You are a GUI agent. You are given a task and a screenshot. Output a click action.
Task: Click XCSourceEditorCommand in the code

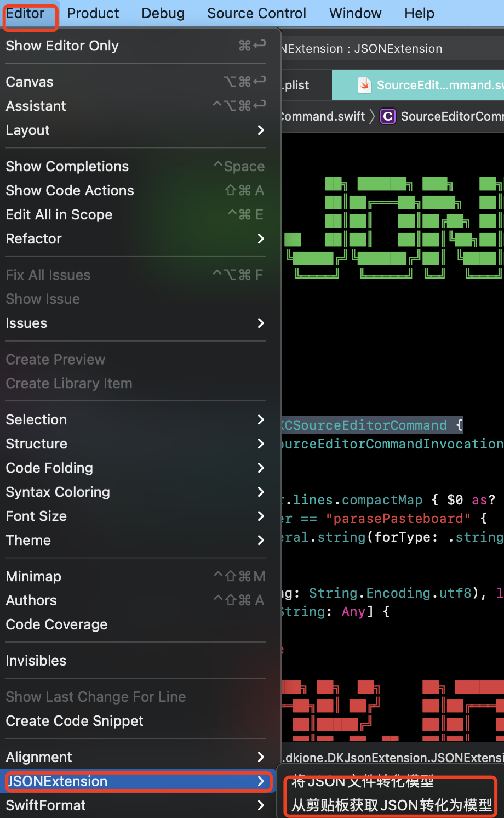(x=364, y=425)
